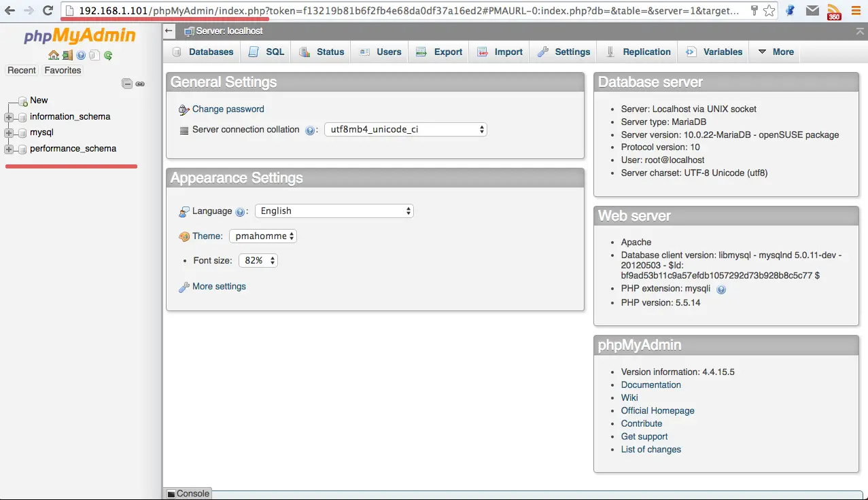The width and height of the screenshot is (868, 500).
Task: Reload navigation panel with green refresh icon
Action: 107,56
